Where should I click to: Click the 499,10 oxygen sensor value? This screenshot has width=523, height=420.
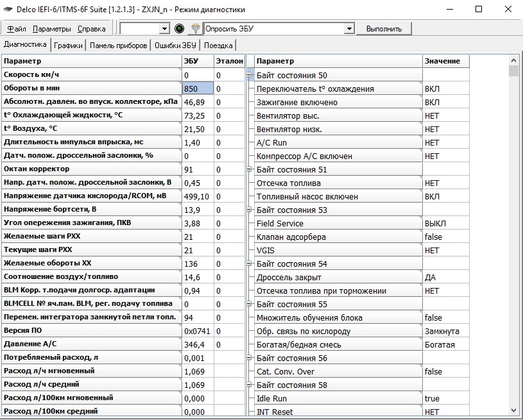pyautogui.click(x=198, y=196)
